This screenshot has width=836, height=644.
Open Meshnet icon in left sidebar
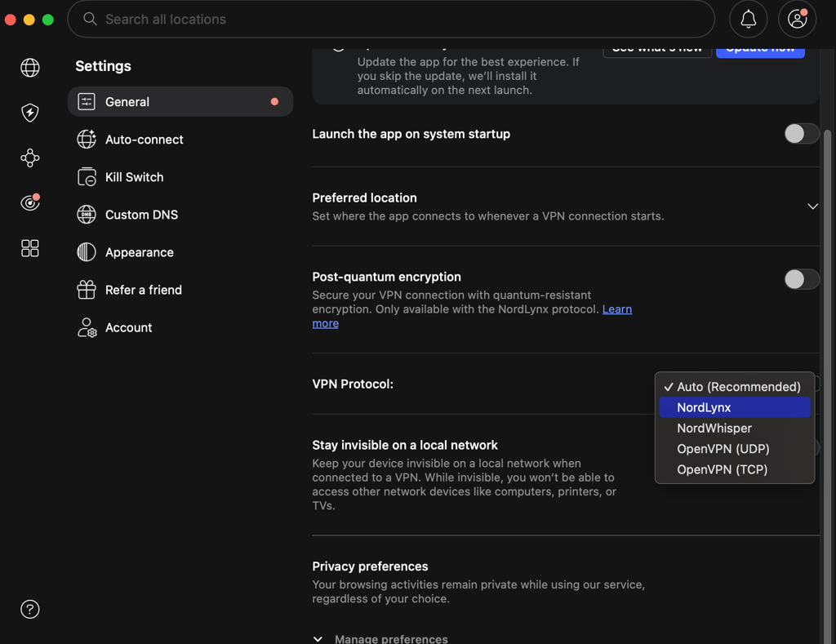pos(30,158)
